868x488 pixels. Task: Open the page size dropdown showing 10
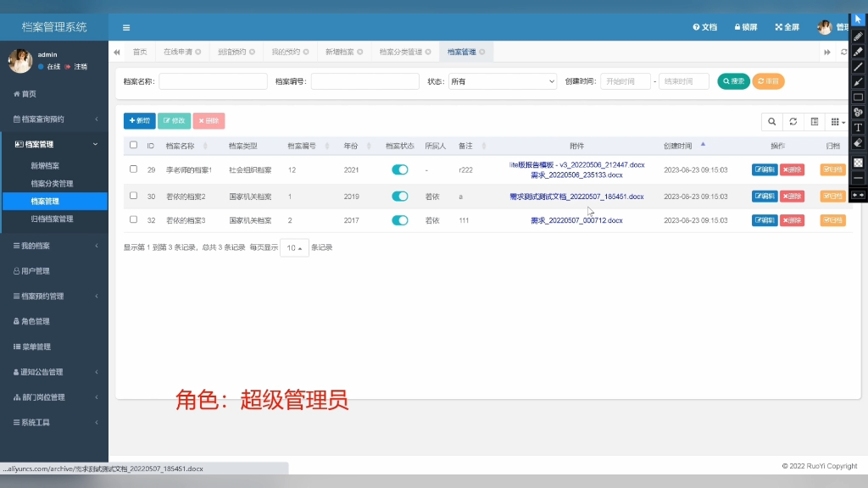coord(294,248)
